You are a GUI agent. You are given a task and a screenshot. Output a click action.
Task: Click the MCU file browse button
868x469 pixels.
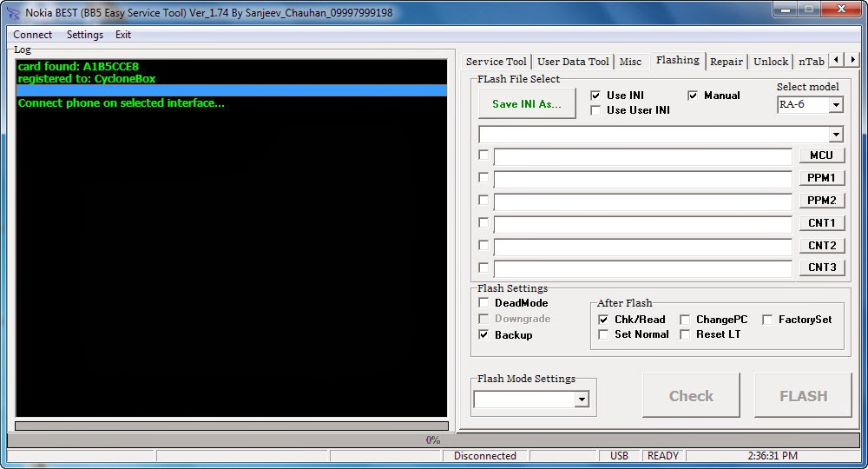point(821,155)
